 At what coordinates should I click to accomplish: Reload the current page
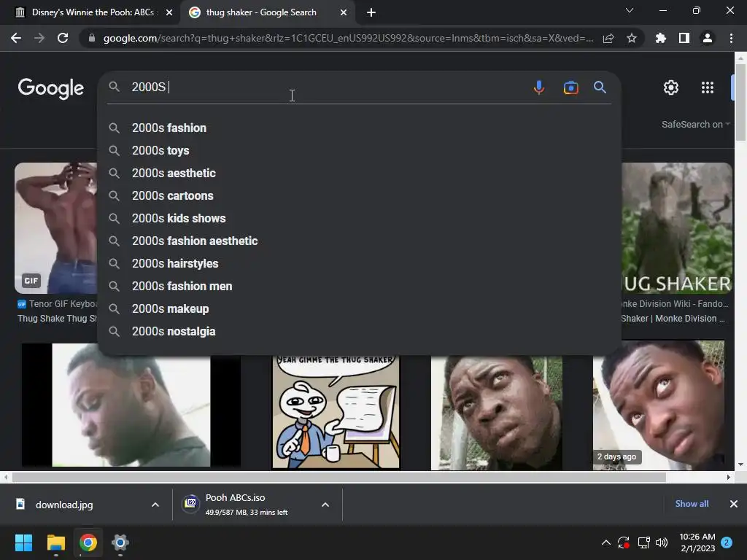click(63, 38)
